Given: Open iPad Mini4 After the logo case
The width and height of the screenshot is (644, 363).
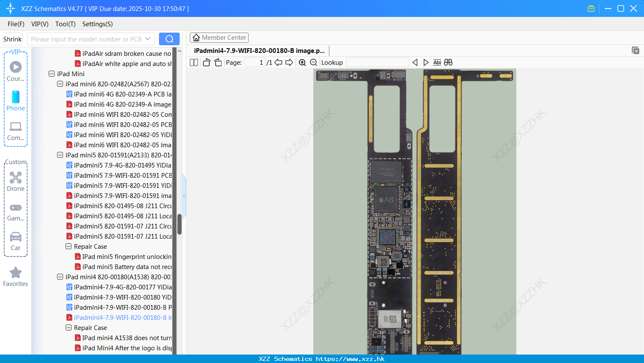Looking at the screenshot, I should [123, 348].
